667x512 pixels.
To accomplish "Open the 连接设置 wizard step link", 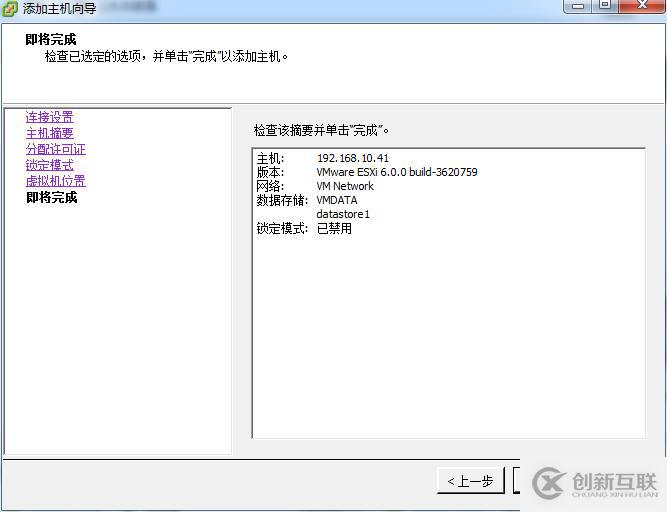I will point(49,117).
